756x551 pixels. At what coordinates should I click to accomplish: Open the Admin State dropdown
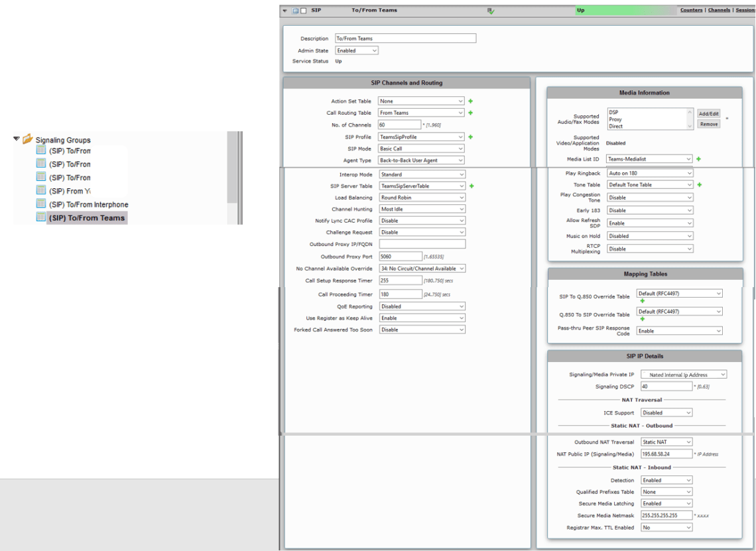click(x=356, y=50)
